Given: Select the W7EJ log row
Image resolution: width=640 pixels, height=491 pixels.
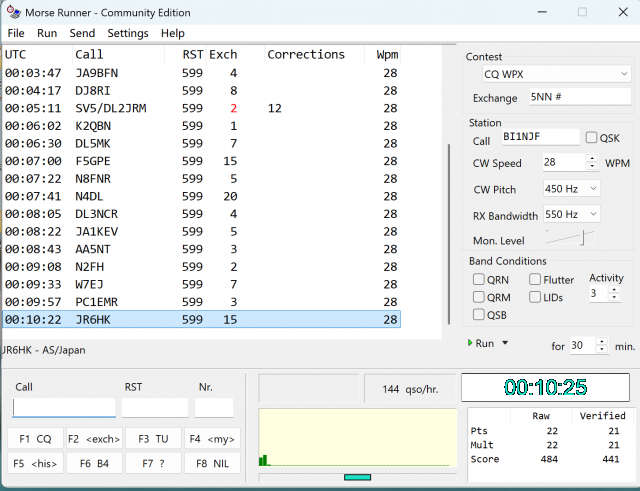Looking at the screenshot, I should pos(202,284).
